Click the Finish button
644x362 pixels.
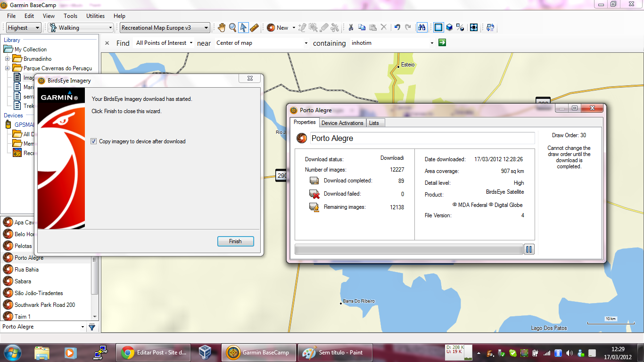pos(235,241)
